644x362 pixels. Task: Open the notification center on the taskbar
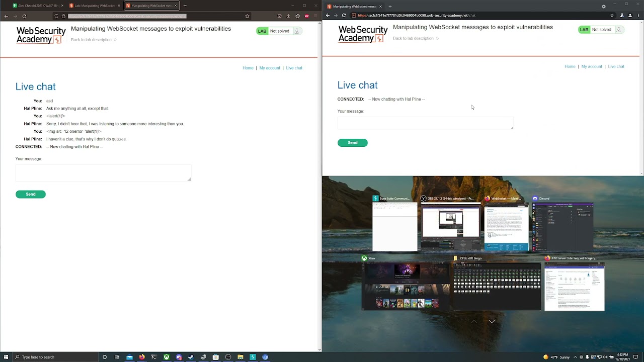click(x=636, y=357)
